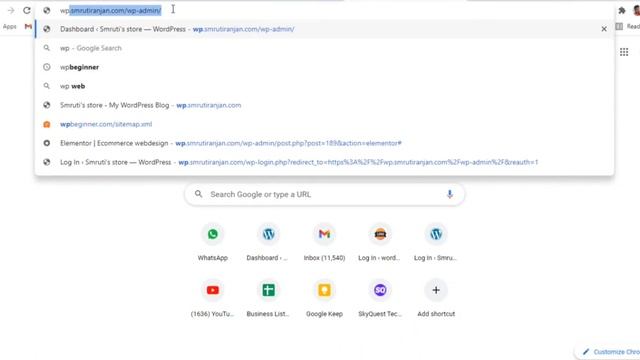
Task: Click the Elementor suggestion favicon
Action: [x=47, y=143]
